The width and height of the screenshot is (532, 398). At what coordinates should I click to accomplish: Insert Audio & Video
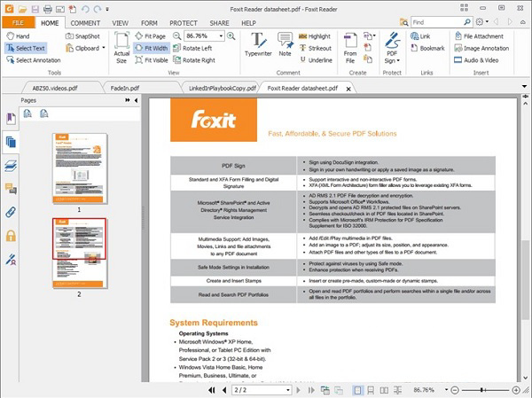(x=476, y=60)
